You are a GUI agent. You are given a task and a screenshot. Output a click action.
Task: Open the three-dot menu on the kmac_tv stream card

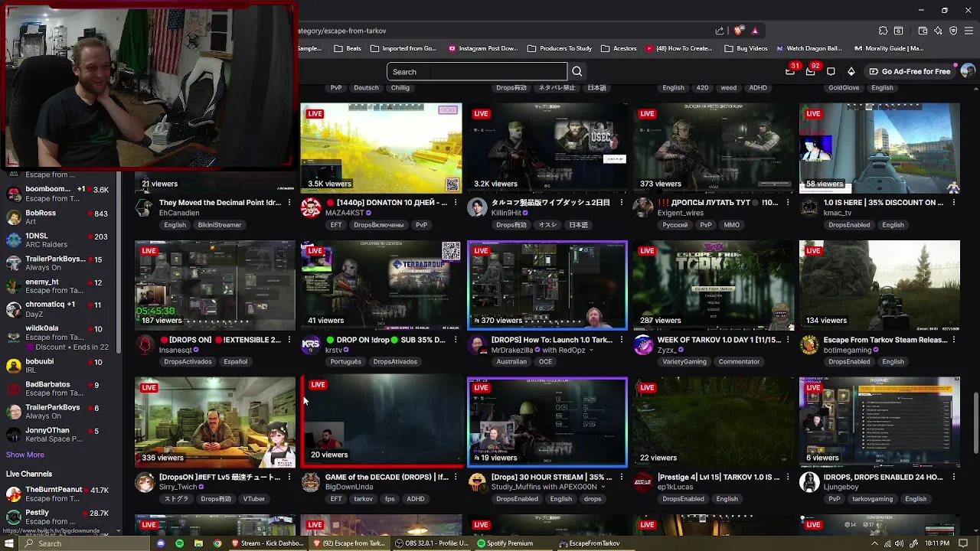[954, 203]
